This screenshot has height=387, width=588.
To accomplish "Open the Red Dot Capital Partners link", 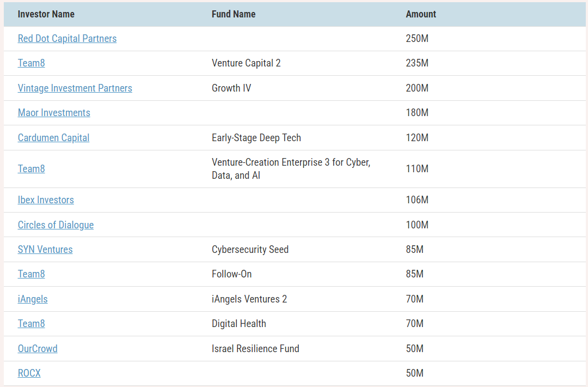I will (x=67, y=39).
